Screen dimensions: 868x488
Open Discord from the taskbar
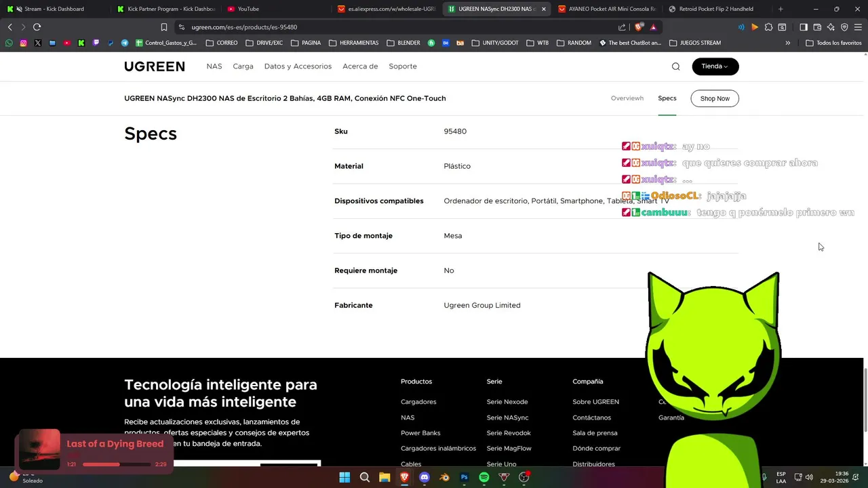click(425, 477)
